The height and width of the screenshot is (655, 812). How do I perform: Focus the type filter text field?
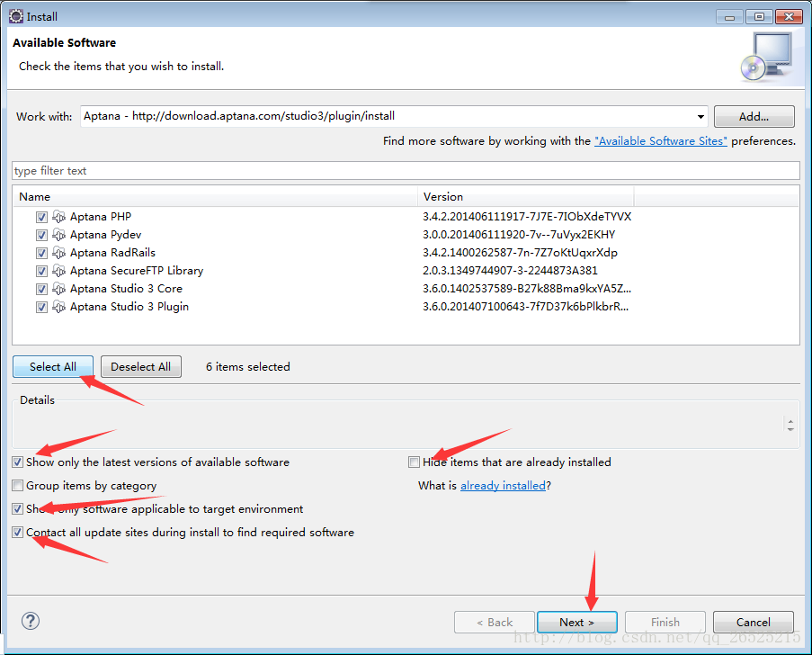tap(406, 170)
